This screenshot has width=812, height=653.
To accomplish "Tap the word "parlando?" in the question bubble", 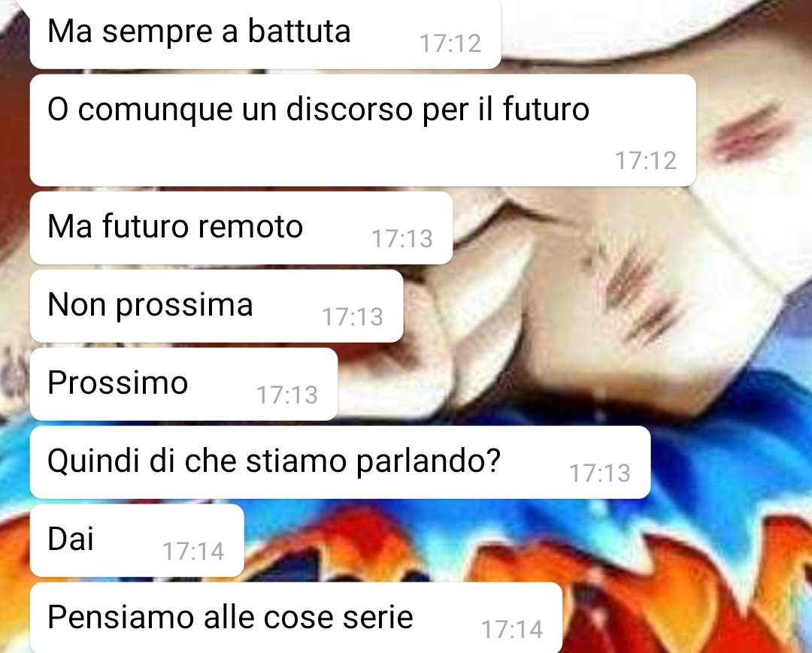I will coord(429,461).
